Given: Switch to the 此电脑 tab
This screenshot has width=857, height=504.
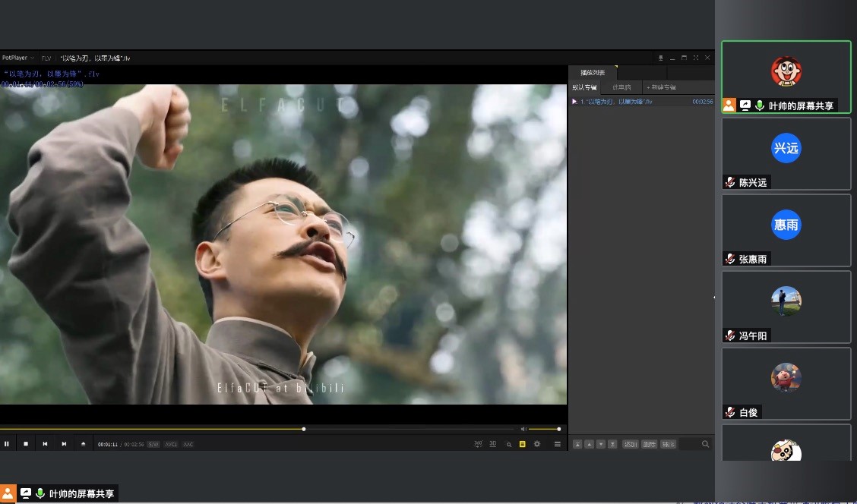Looking at the screenshot, I should 621,87.
